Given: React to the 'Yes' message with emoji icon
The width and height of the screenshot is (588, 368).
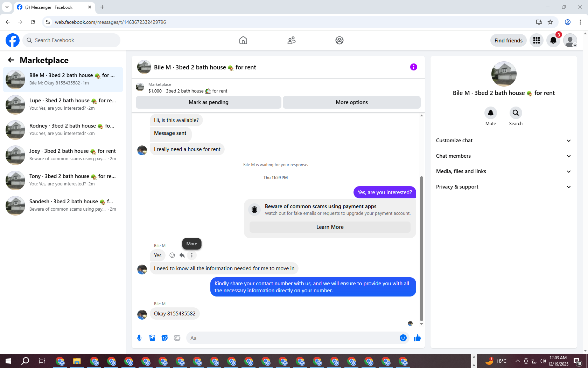Looking at the screenshot, I should point(172,255).
